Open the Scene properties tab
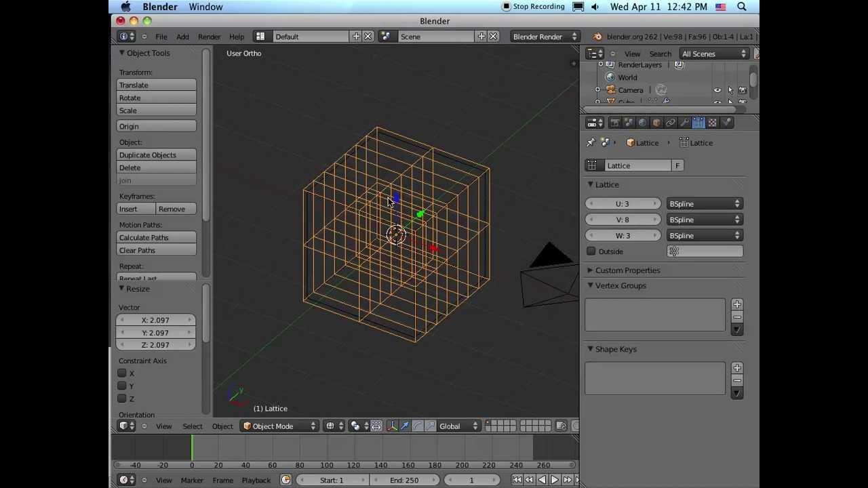 [x=628, y=123]
